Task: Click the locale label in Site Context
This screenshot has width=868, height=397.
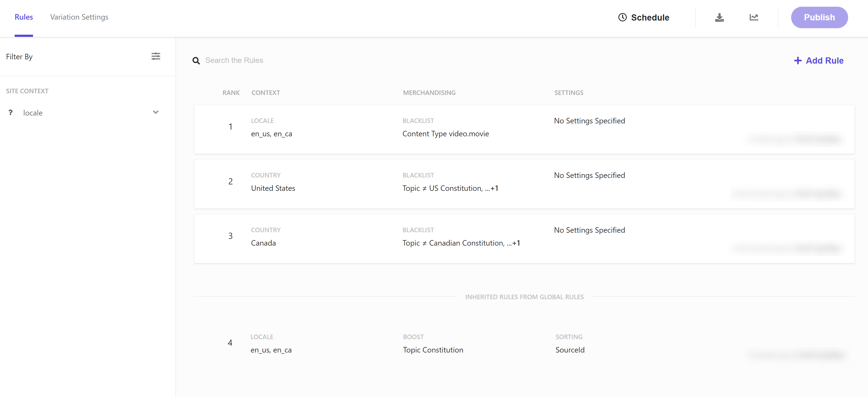Action: (x=33, y=113)
